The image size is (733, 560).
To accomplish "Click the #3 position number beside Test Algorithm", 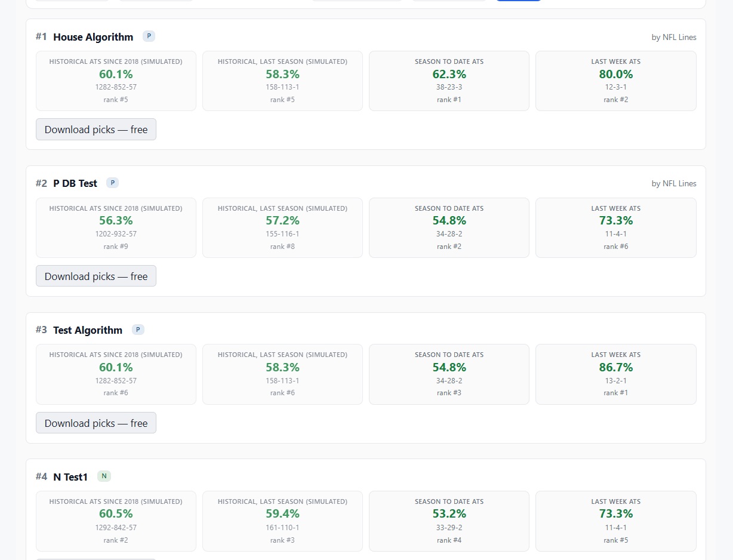I will 41,330.
